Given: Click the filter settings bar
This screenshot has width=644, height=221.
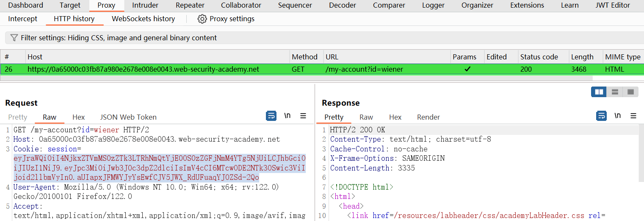Looking at the screenshot, I should pyautogui.click(x=296, y=38).
